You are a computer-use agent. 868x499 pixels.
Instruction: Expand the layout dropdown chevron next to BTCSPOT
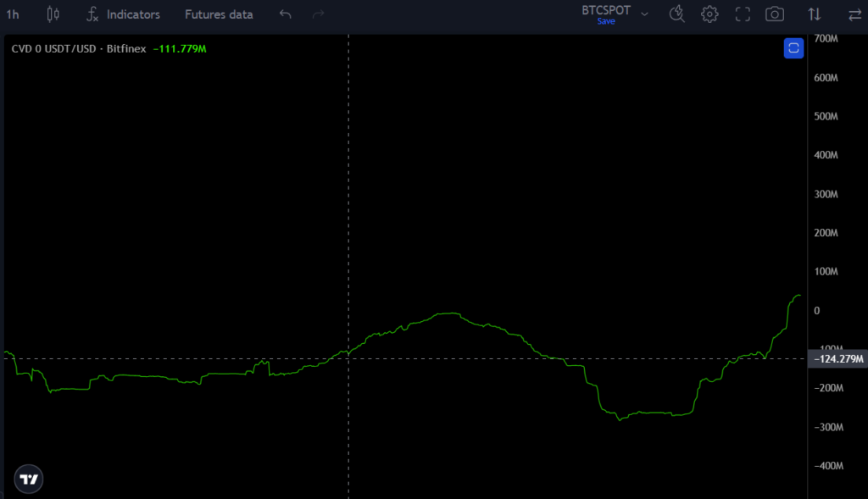point(645,14)
